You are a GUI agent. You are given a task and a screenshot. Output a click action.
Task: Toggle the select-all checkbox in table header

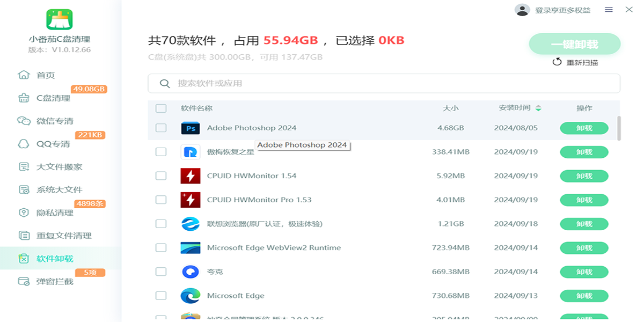tap(161, 108)
